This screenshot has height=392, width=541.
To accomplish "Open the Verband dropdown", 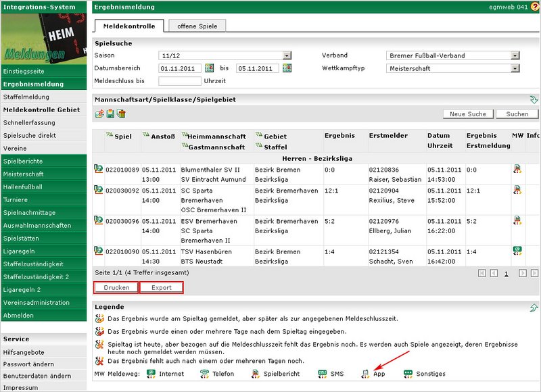I will point(515,55).
